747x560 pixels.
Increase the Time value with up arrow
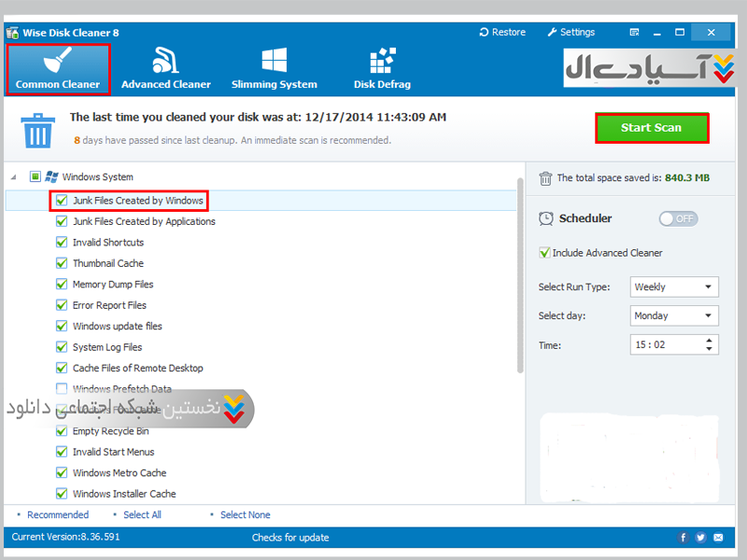[709, 341]
